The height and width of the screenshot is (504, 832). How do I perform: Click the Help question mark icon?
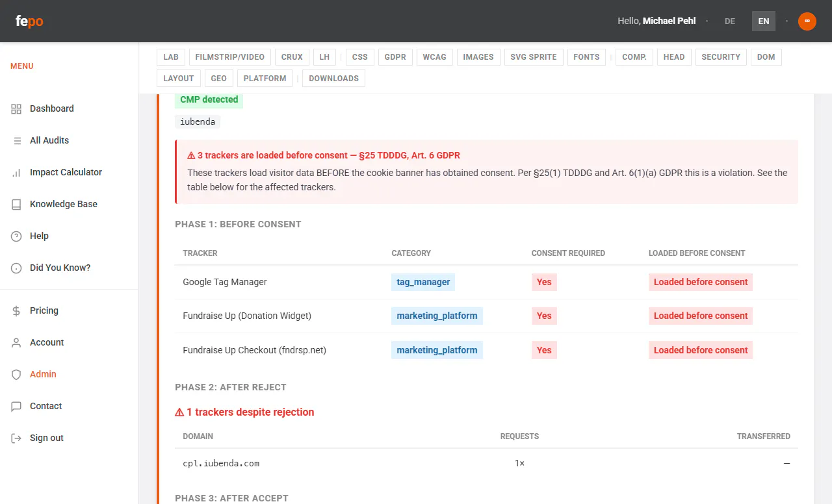pyautogui.click(x=16, y=236)
